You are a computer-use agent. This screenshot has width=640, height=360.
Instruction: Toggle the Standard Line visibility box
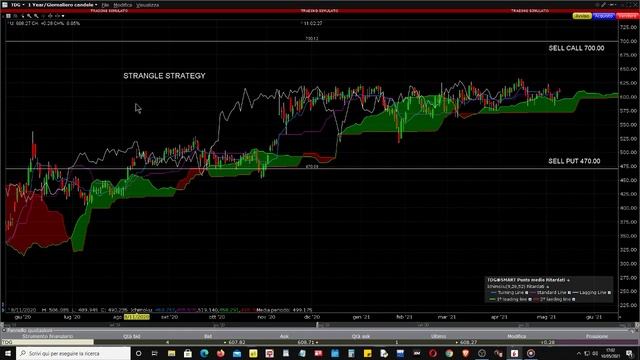(569, 293)
